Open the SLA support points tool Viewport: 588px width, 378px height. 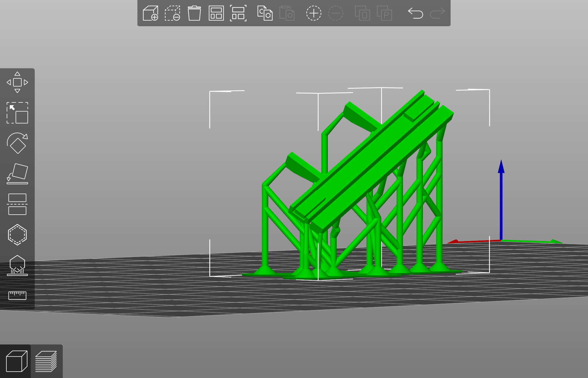17,265
